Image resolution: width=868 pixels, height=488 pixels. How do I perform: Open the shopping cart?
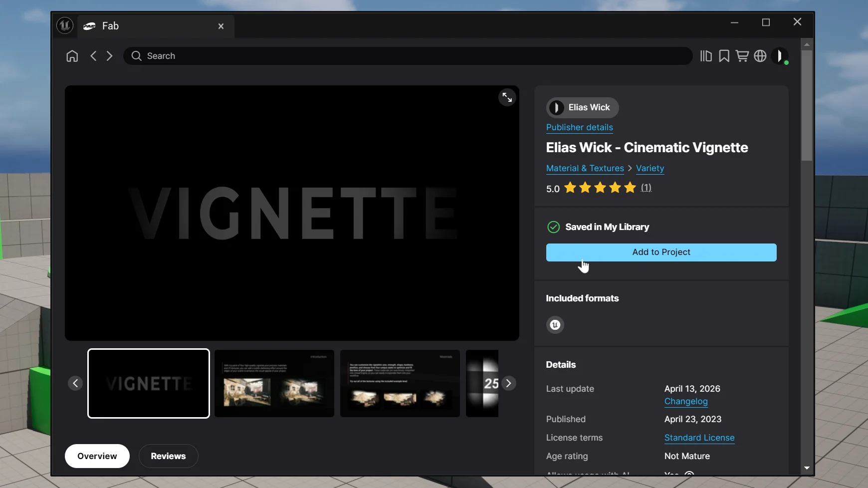coord(742,56)
